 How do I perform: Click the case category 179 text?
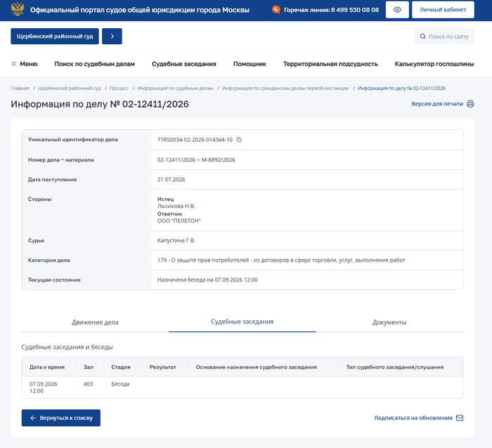281,261
